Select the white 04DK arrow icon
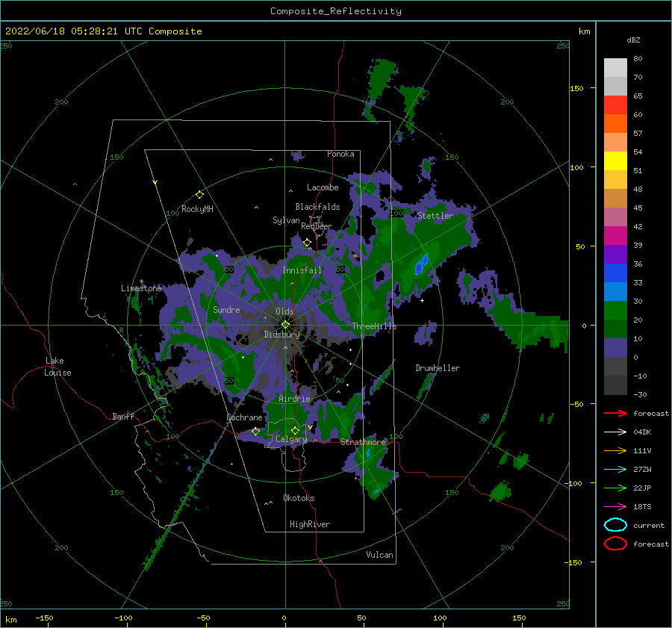672x628 pixels. point(615,432)
